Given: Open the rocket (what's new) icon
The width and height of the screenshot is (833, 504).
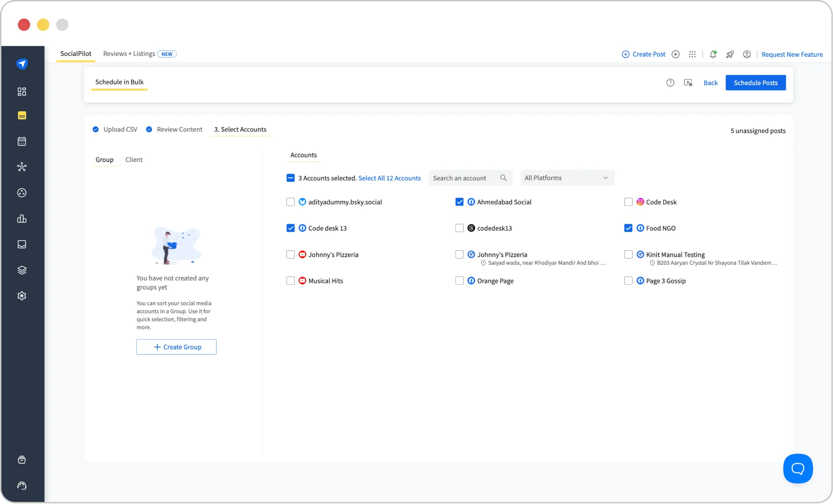Looking at the screenshot, I should [730, 54].
